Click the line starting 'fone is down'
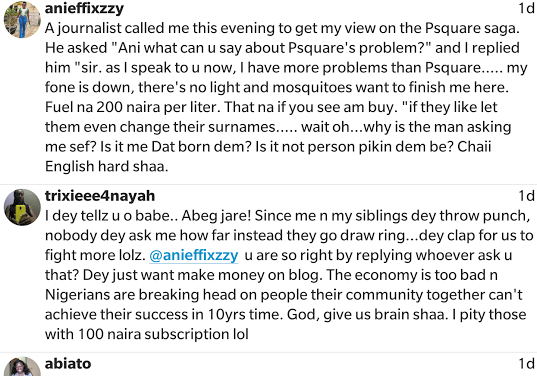Screen dimensions: 537x376 tap(277, 87)
